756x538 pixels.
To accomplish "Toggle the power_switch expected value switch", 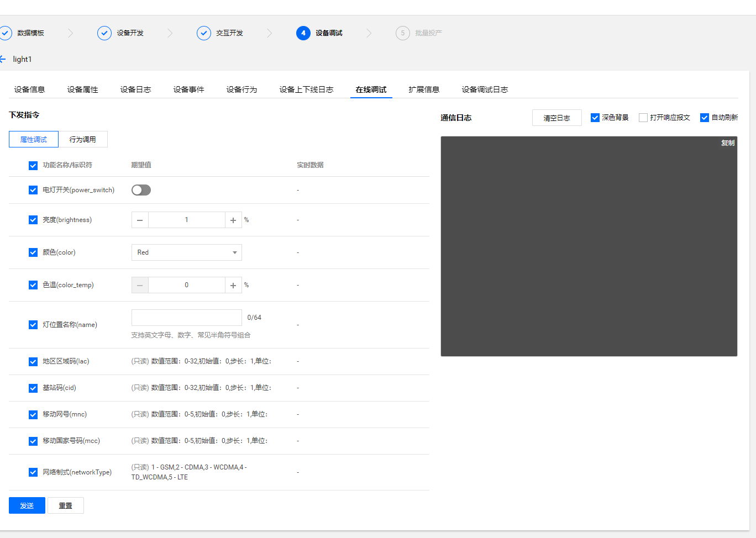I will pyautogui.click(x=141, y=190).
